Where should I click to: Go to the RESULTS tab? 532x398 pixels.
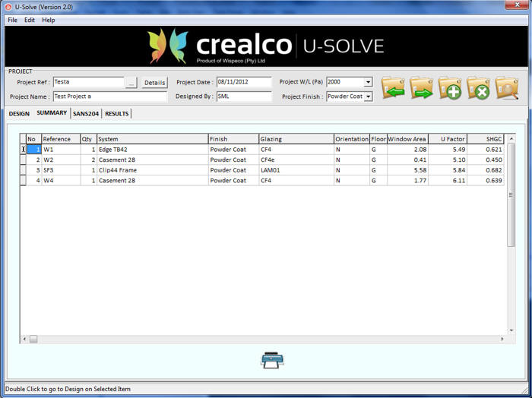pos(116,114)
